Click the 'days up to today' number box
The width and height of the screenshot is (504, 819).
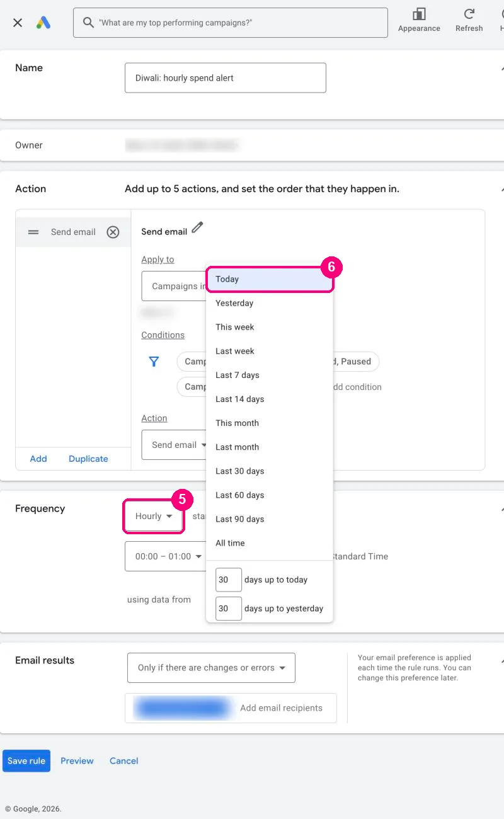229,580
